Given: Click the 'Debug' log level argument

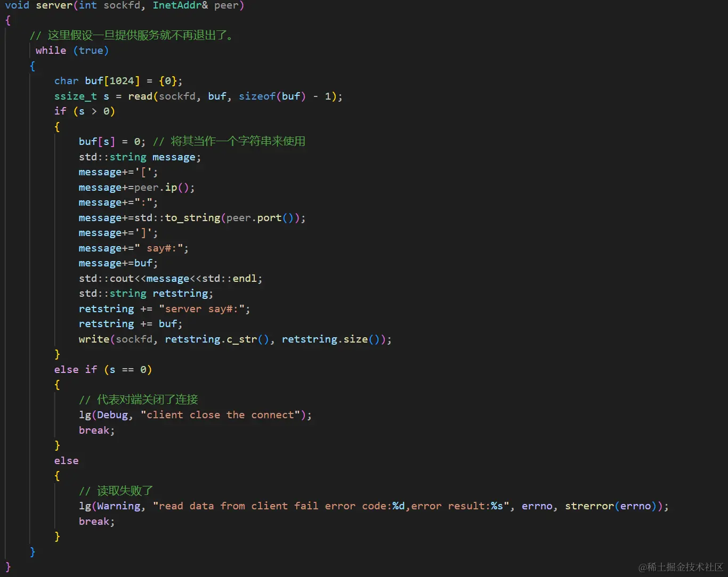Looking at the screenshot, I should pyautogui.click(x=112, y=415).
